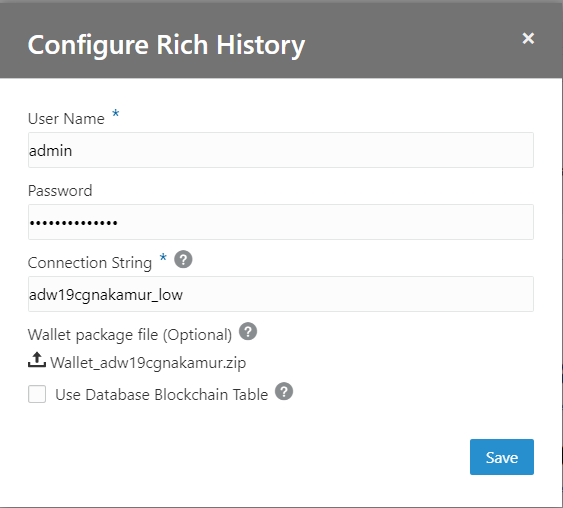Image resolution: width=563 pixels, height=508 pixels.
Task: Close the Configure Rich History dialog
Action: [528, 38]
